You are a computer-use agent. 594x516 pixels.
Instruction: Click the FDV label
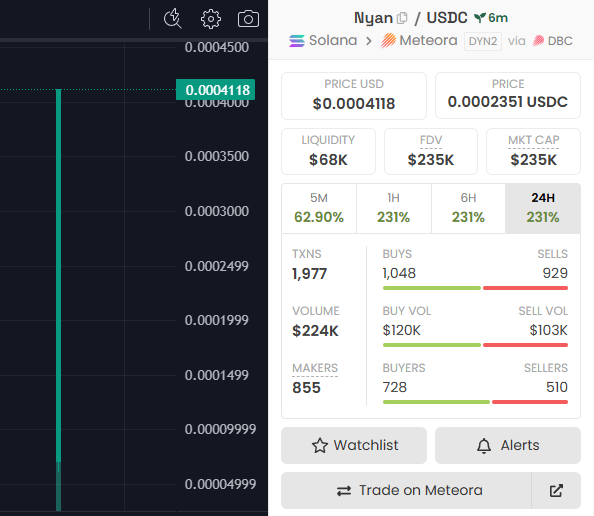[431, 140]
